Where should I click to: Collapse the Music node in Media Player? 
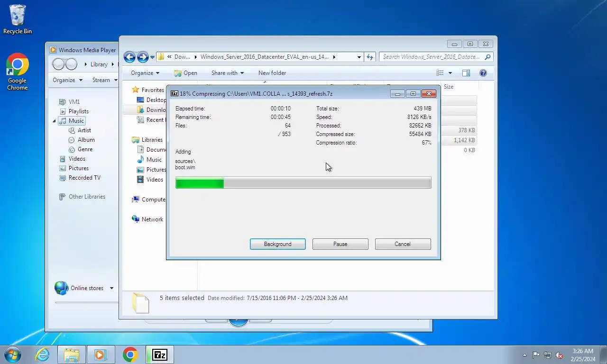(54, 121)
